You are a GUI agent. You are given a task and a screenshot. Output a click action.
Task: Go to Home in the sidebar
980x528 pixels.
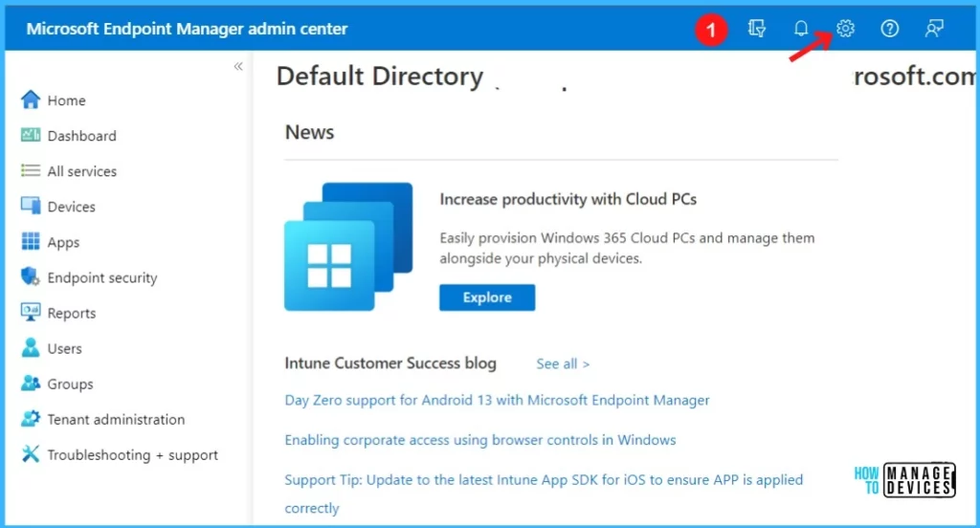click(x=66, y=100)
